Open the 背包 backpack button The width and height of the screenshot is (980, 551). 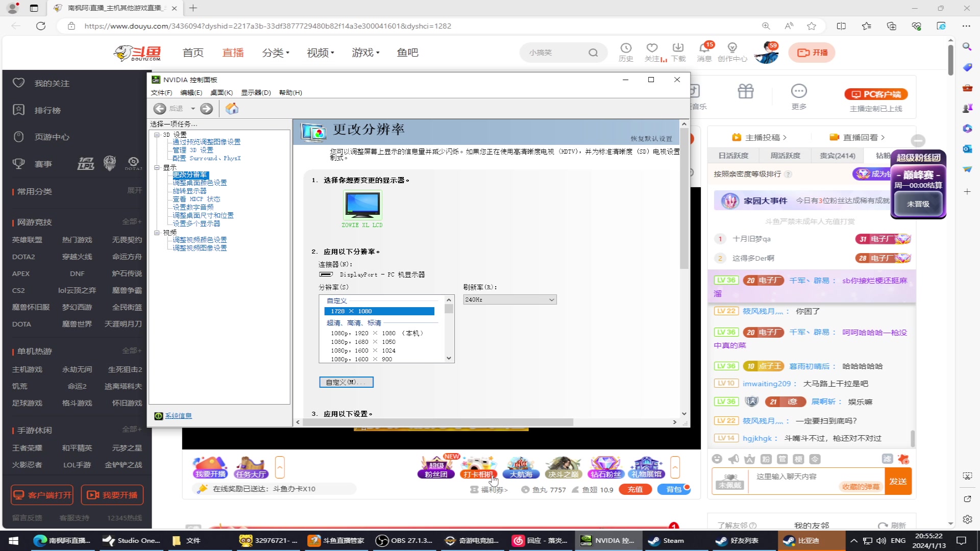point(674,489)
